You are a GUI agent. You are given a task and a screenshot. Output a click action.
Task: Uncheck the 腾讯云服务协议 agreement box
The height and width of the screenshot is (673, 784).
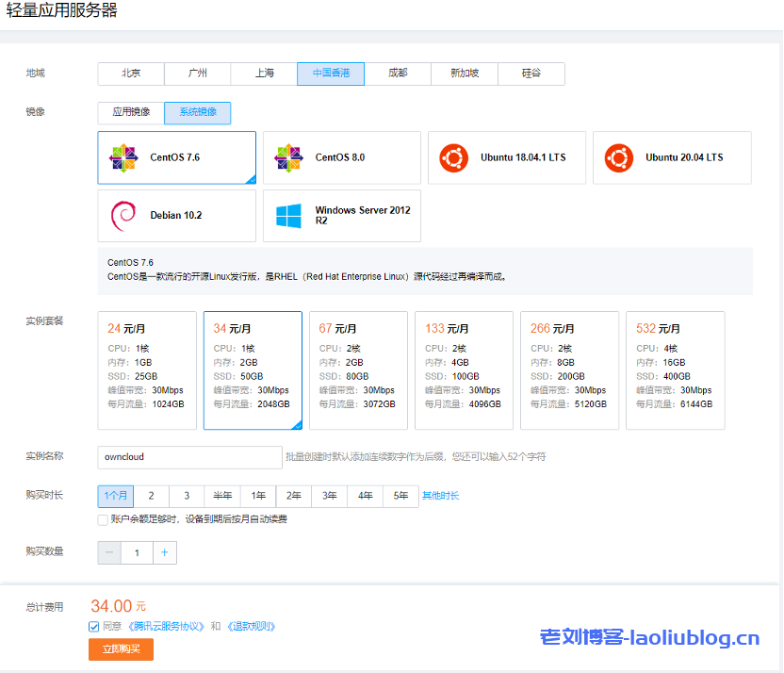tap(94, 626)
